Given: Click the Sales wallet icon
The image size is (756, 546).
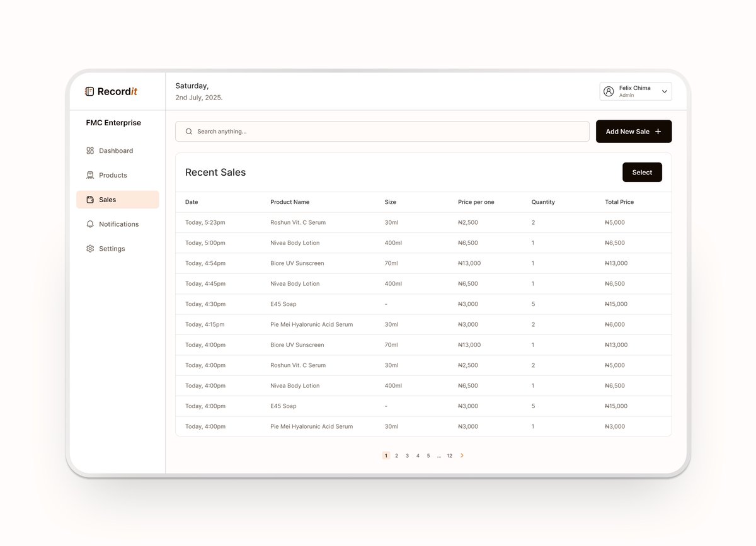Looking at the screenshot, I should coord(90,200).
